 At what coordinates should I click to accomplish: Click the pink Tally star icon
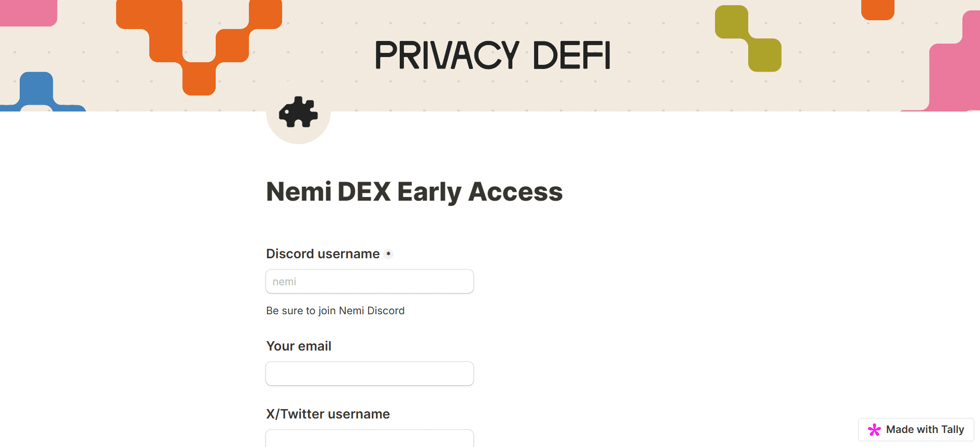click(874, 429)
